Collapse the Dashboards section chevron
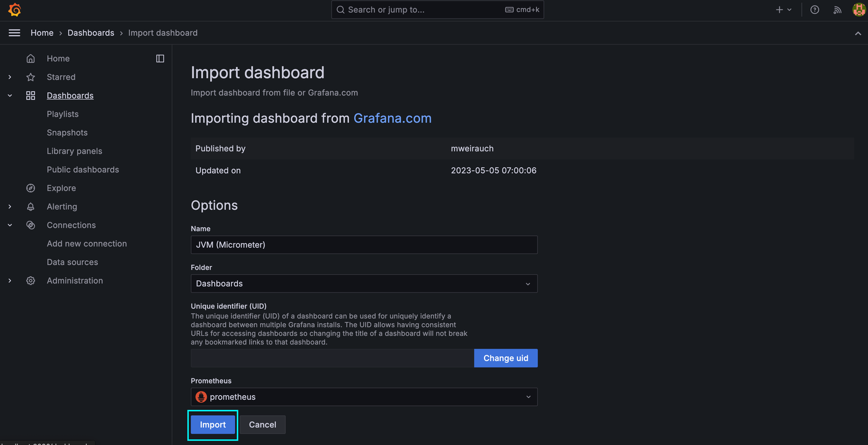The height and width of the screenshot is (445, 868). tap(10, 95)
